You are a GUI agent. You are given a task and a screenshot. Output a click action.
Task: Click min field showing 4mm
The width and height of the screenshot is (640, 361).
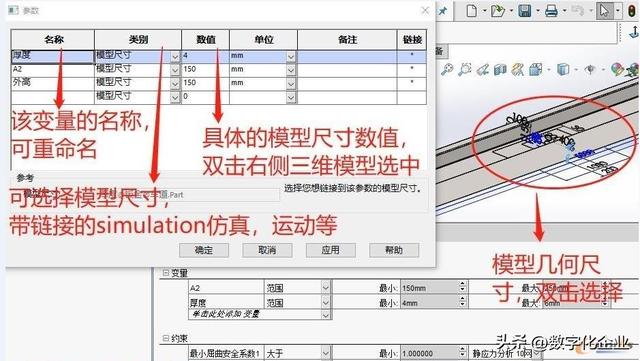click(429, 303)
